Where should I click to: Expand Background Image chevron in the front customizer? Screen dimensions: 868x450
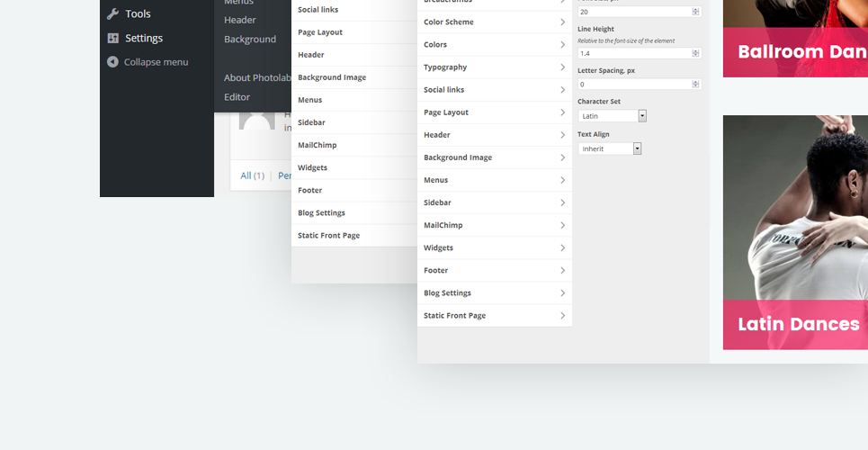click(x=562, y=157)
